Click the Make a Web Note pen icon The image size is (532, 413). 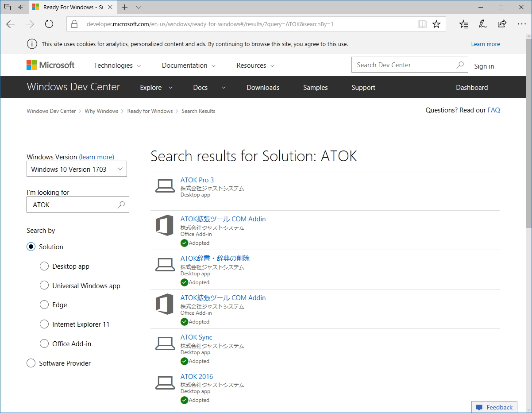coord(483,24)
